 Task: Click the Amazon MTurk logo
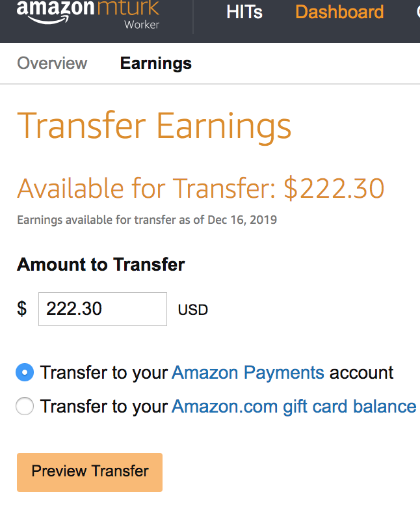(88, 13)
